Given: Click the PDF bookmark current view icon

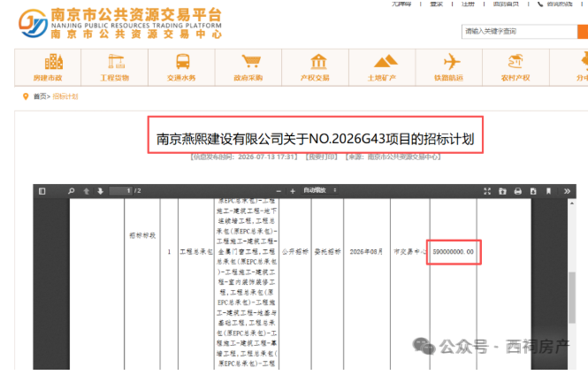Looking at the screenshot, I should point(548,191).
